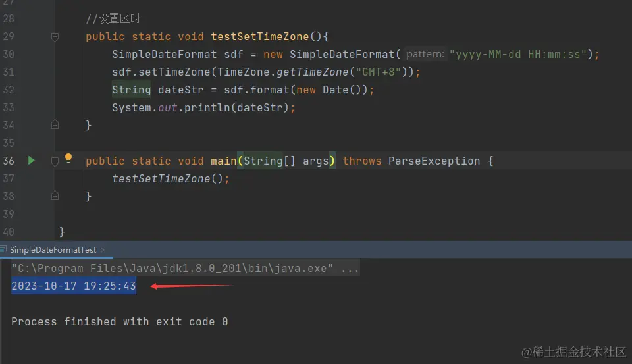Viewport: 632px width, 364px height.
Task: Collapse fold end marker at line 38
Action: pyautogui.click(x=55, y=196)
